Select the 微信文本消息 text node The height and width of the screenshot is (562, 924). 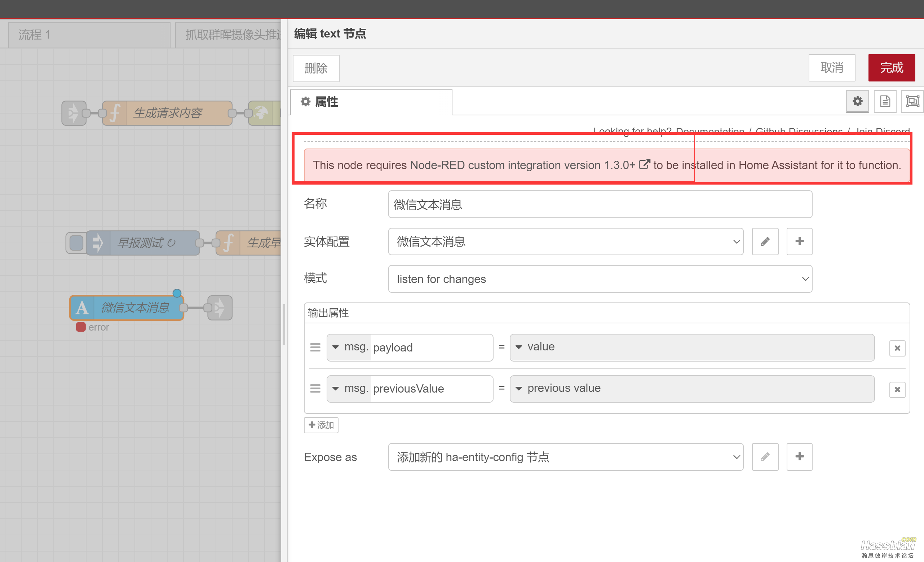click(x=127, y=307)
